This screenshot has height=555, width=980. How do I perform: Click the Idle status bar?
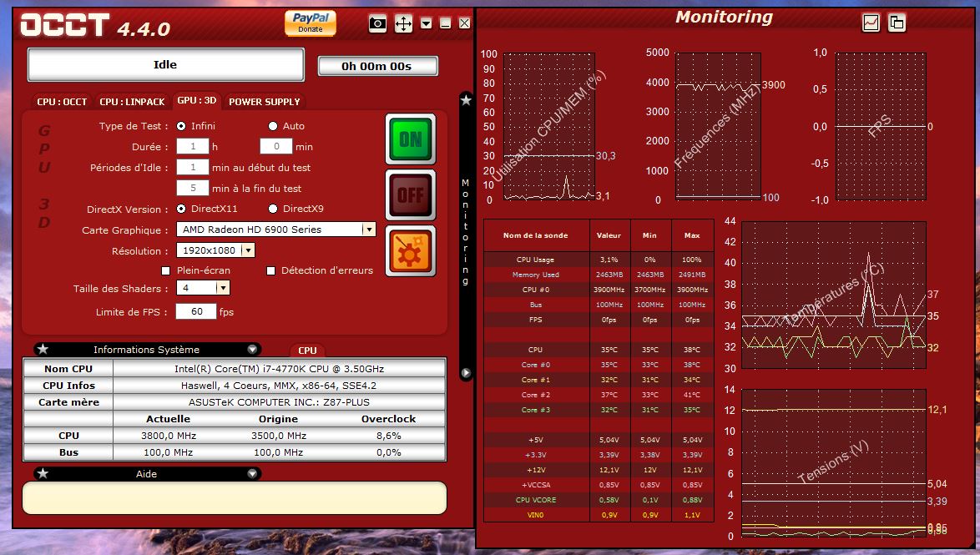165,65
